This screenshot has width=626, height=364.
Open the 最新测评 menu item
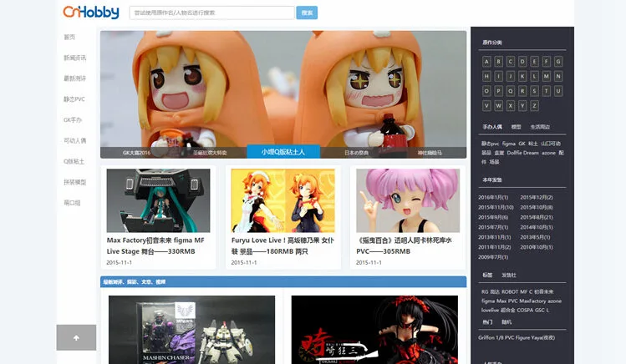coord(74,78)
